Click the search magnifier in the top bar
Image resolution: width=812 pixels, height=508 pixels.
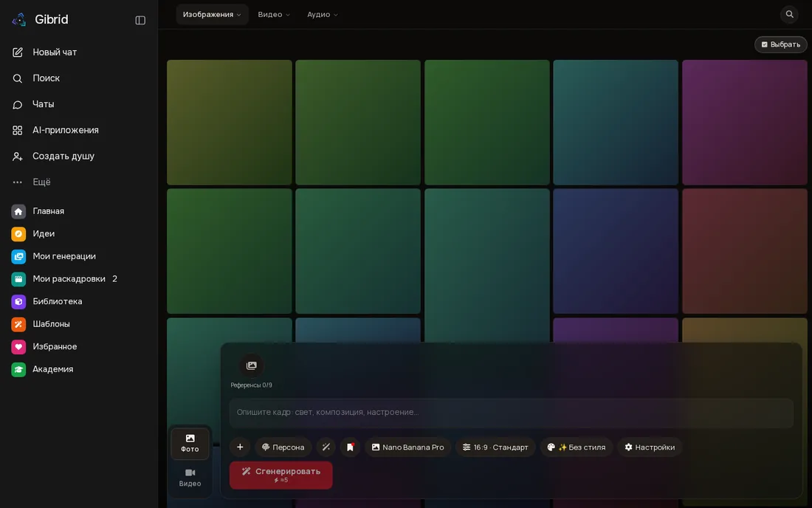coord(789,15)
